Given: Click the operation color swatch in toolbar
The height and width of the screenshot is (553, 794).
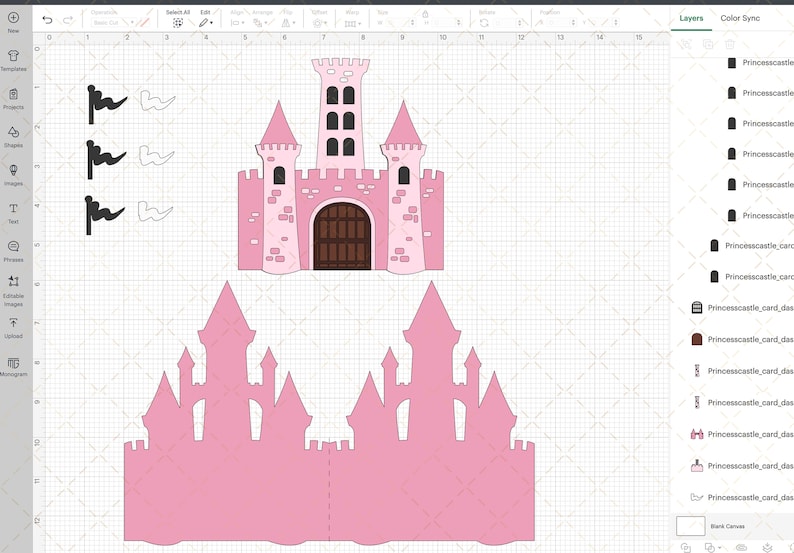Looking at the screenshot, I should 144,23.
